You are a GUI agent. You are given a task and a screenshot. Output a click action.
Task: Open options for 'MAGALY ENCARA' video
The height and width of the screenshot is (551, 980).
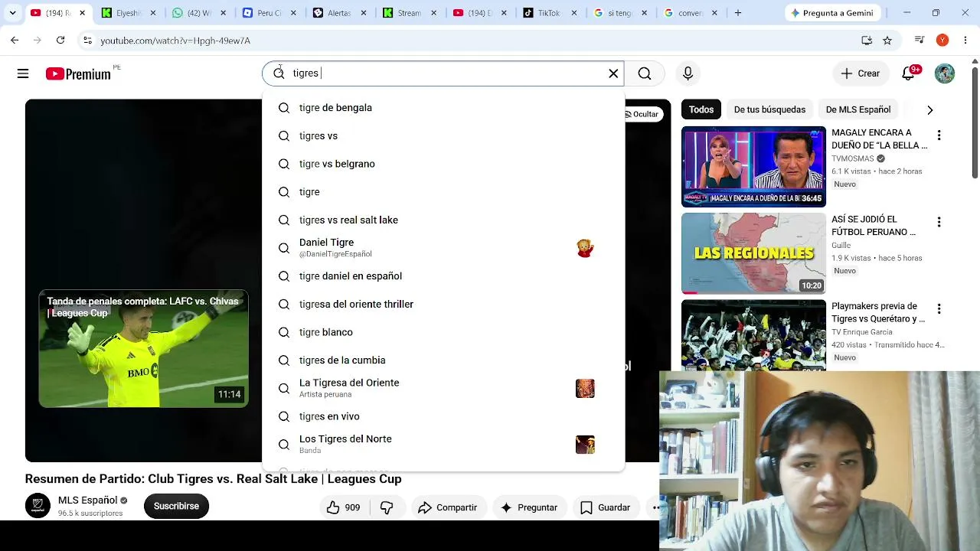coord(939,135)
